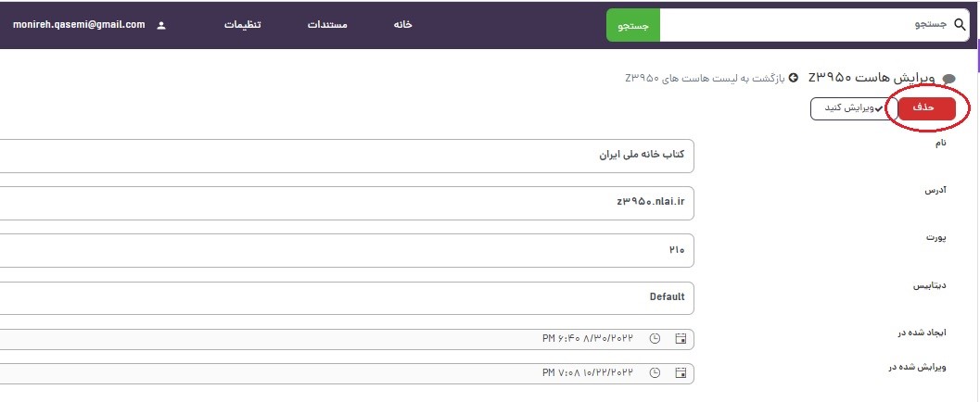
Task: Open clock time picker for ویرایش شده در
Action: click(x=655, y=373)
